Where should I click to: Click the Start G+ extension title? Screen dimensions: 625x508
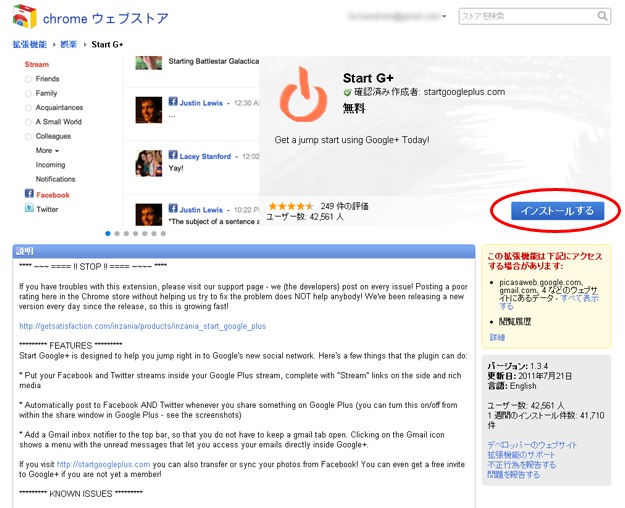[368, 78]
